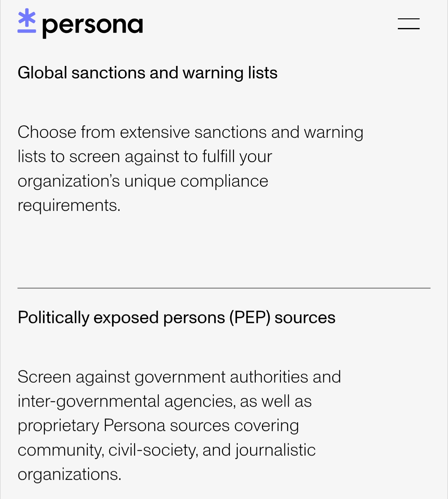Viewport: 448px width, 499px height.
Task: Click the text "organization's unique compliance"
Action: click(143, 181)
